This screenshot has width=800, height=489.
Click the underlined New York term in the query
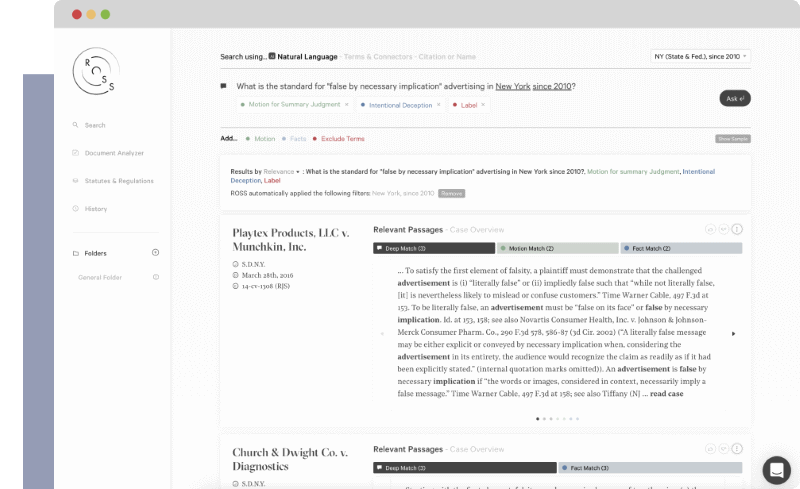[513, 86]
